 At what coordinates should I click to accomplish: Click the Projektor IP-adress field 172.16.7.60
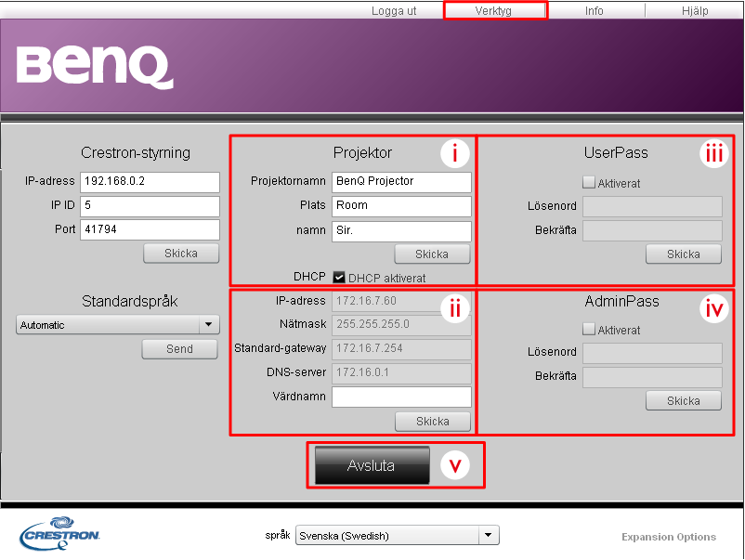tap(401, 301)
